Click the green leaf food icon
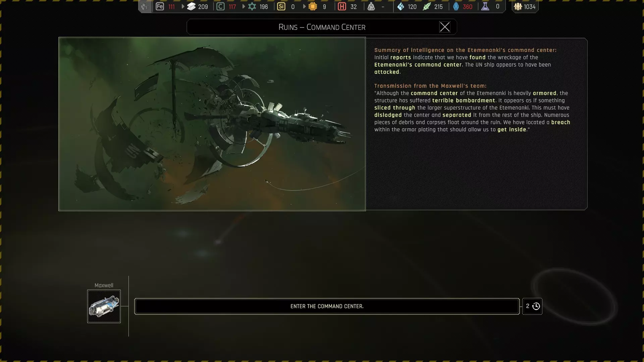Screen dimensions: 644x362 point(427,6)
